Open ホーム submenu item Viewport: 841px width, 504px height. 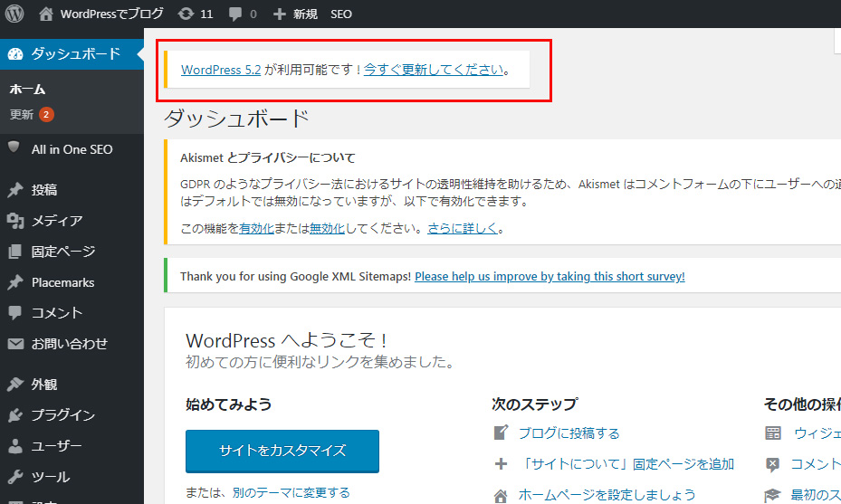(x=27, y=89)
